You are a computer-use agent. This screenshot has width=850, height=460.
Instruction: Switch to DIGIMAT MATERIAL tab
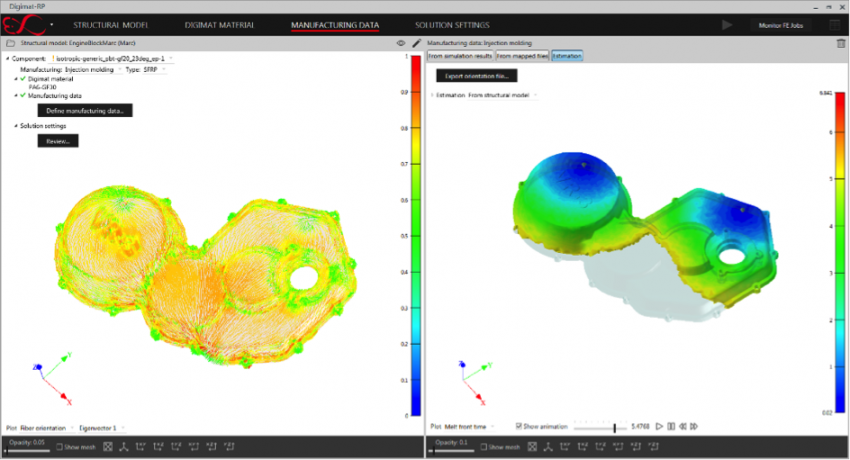[x=219, y=25]
